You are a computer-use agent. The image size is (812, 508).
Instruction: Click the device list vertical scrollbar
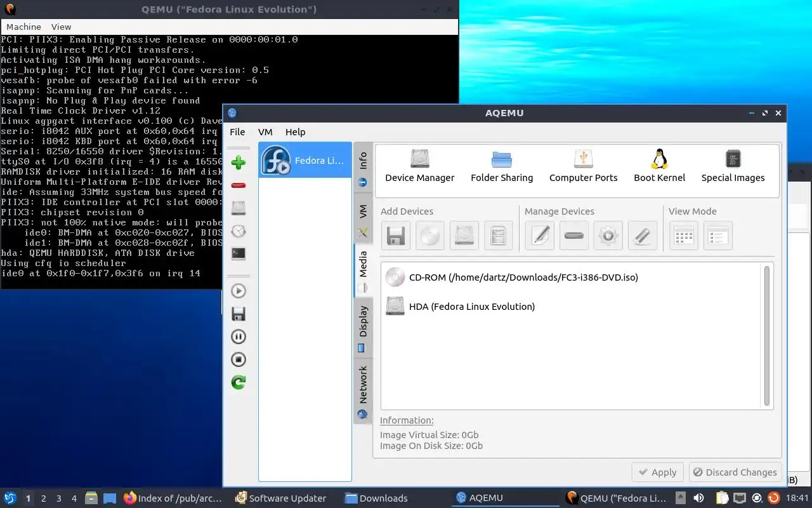(x=766, y=336)
